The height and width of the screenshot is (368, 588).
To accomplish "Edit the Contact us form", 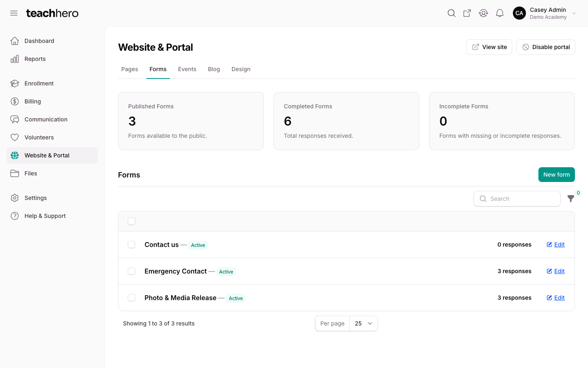I will point(556,245).
